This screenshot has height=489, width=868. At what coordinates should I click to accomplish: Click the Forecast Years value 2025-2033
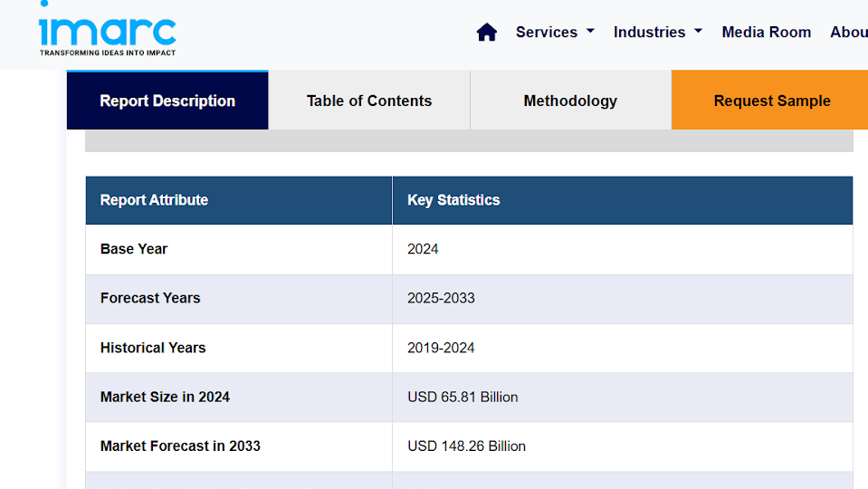(x=441, y=298)
